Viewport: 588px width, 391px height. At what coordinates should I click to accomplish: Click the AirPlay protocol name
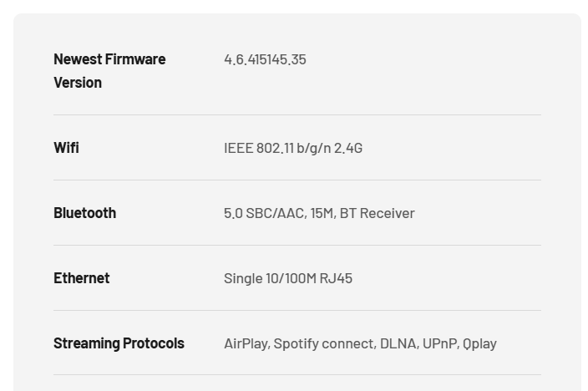[246, 343]
